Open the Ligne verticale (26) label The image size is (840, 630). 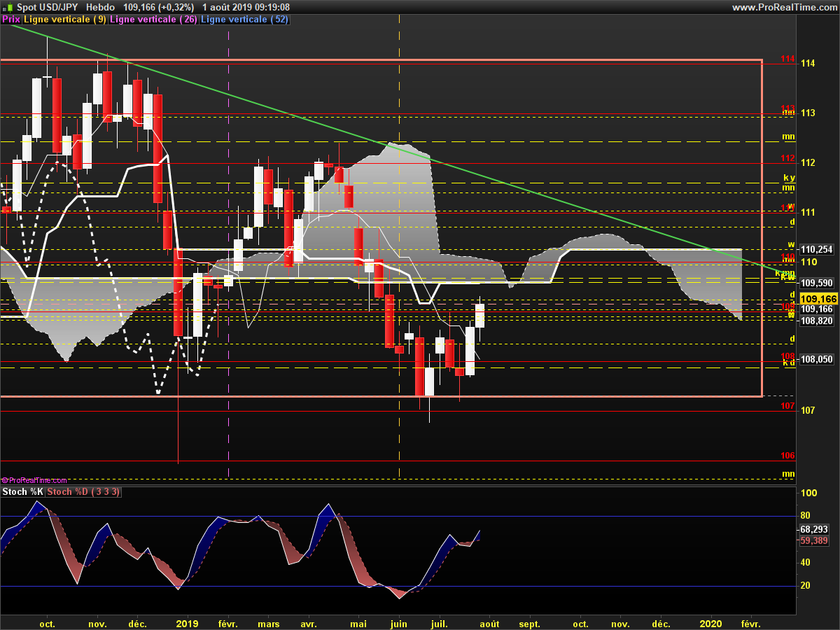(x=155, y=20)
